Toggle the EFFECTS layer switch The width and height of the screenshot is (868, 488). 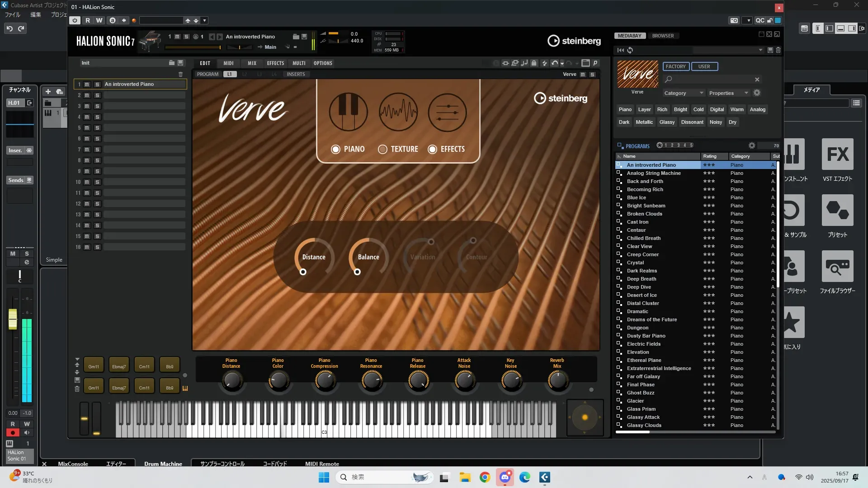(x=432, y=149)
